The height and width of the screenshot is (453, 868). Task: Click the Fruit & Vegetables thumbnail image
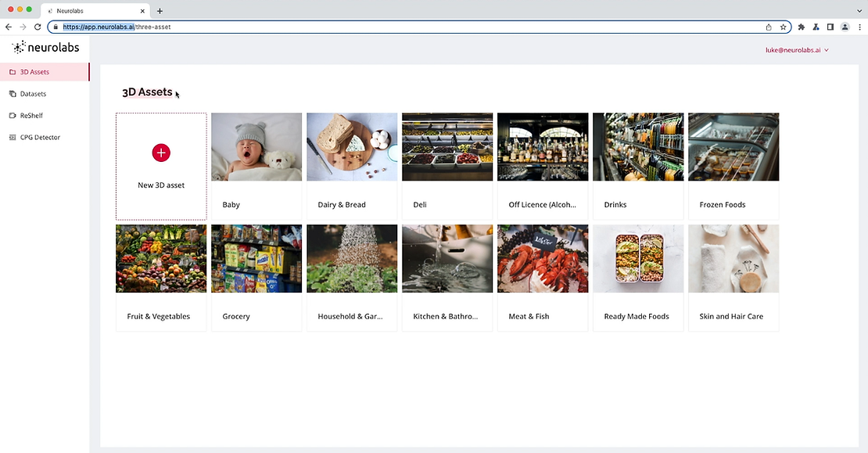(161, 259)
